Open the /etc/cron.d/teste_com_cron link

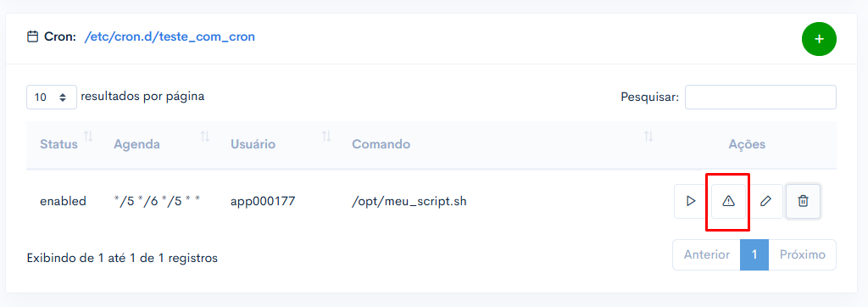point(170,37)
